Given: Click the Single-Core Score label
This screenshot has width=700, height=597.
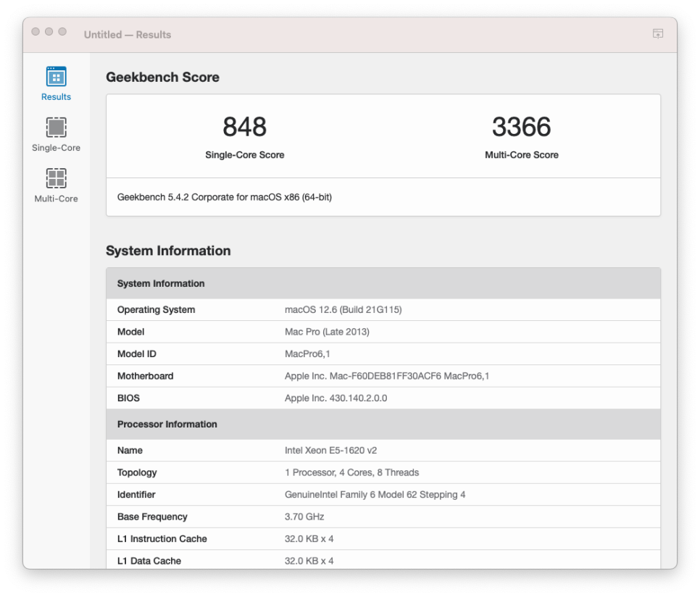Looking at the screenshot, I should [x=245, y=155].
